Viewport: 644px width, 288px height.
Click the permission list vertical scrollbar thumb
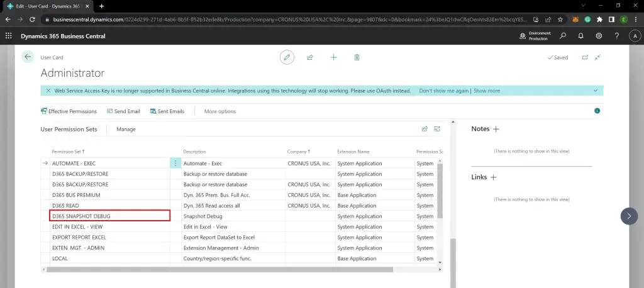440,191
